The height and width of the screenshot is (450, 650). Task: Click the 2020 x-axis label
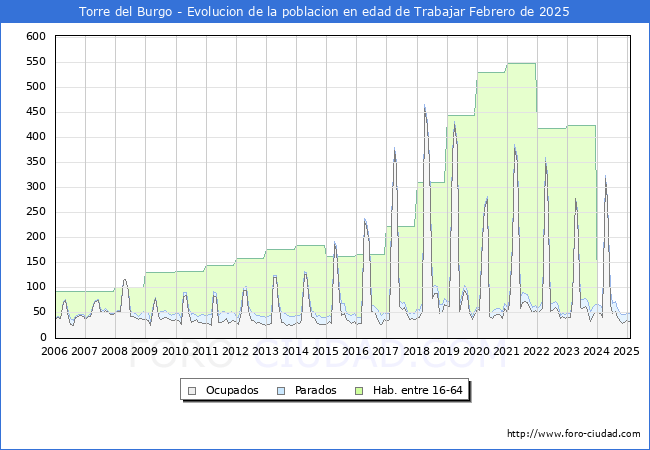pyautogui.click(x=476, y=351)
